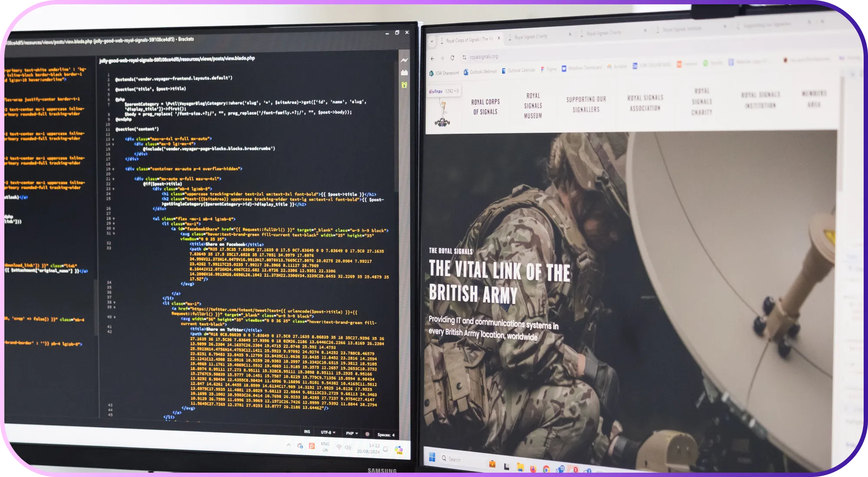Open Chrome from the taskbar
Viewport: 868px width, 477px height.
point(546,469)
